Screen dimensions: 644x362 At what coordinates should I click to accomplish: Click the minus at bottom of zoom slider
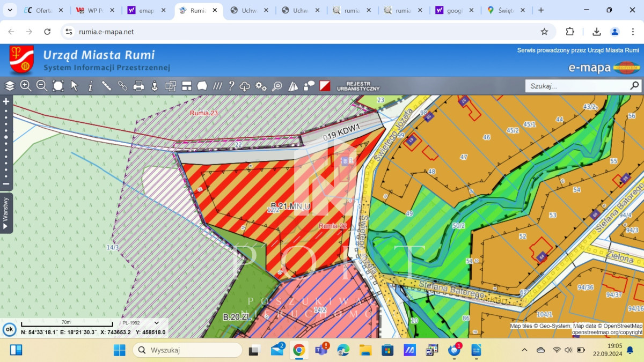(6, 184)
